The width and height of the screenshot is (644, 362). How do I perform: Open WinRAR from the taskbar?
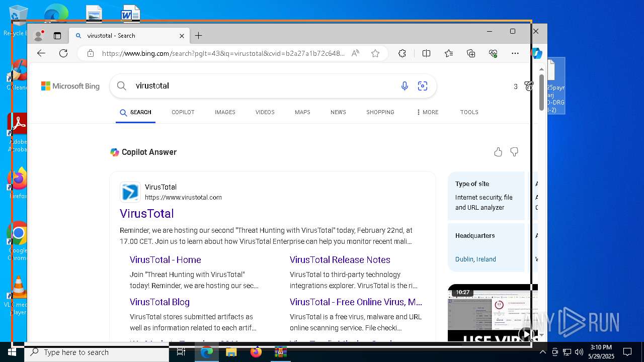(x=280, y=352)
